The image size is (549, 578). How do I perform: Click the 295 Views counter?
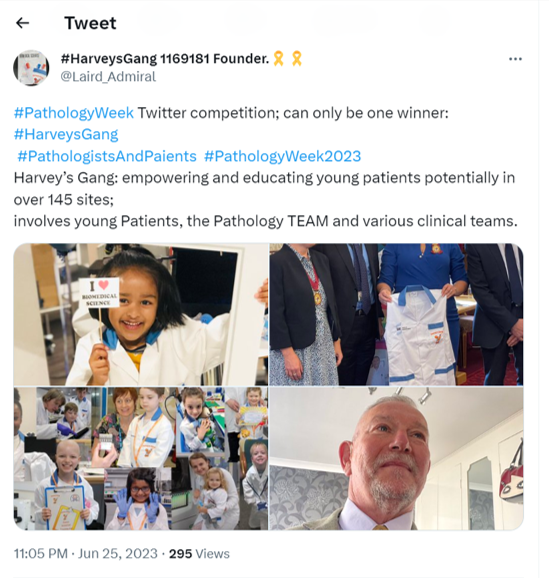click(199, 554)
